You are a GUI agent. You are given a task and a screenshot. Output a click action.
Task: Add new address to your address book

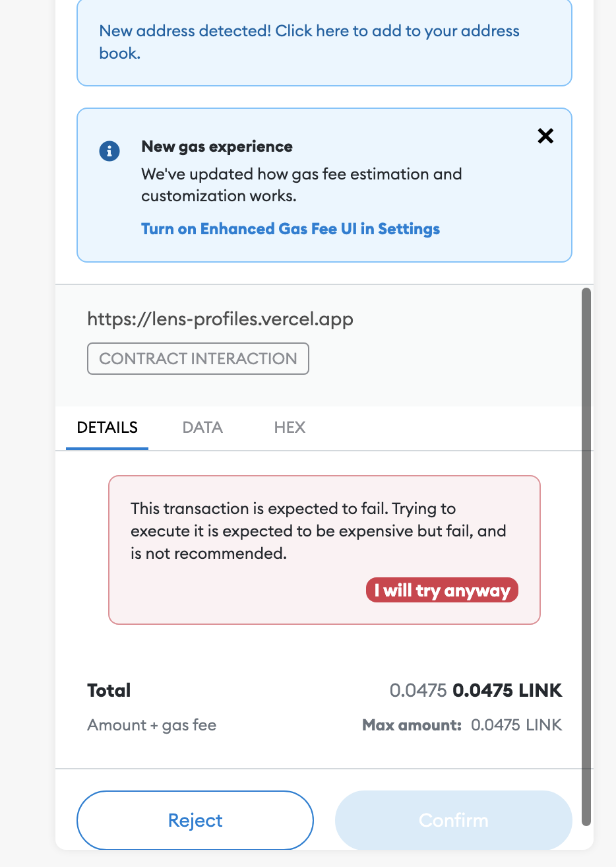(x=309, y=42)
